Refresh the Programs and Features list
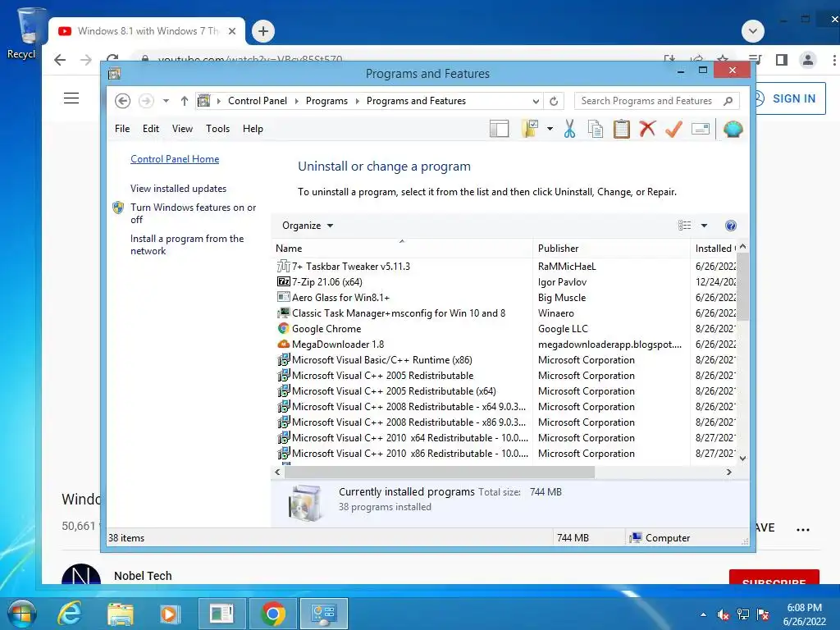Image resolution: width=840 pixels, height=630 pixels. click(554, 101)
